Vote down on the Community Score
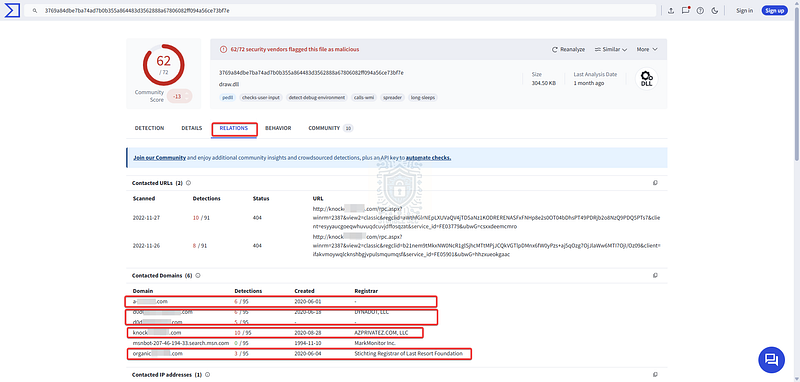The height and width of the screenshot is (382, 800). tap(188, 99)
